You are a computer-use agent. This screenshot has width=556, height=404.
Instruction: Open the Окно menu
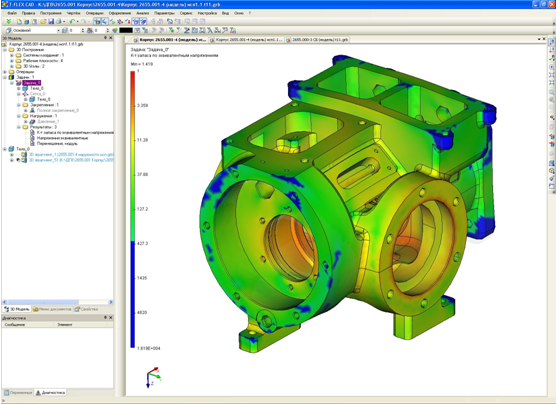(239, 13)
